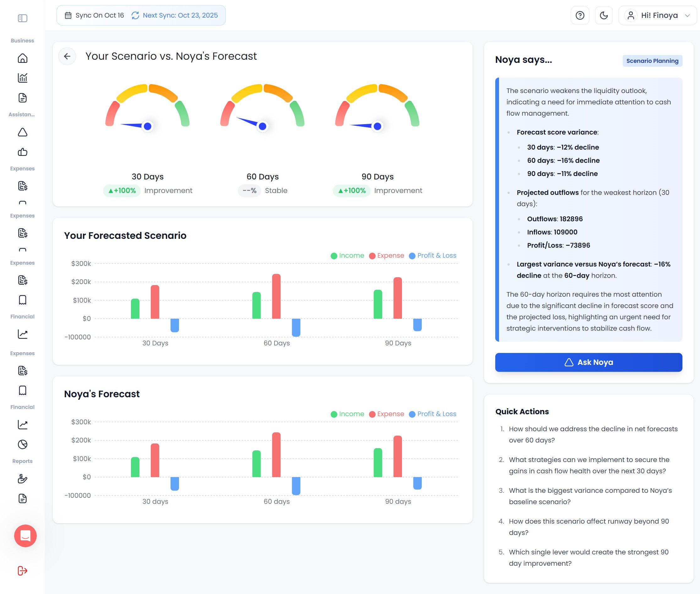This screenshot has width=700, height=594.
Task: Click the red logout icon
Action: (x=23, y=571)
